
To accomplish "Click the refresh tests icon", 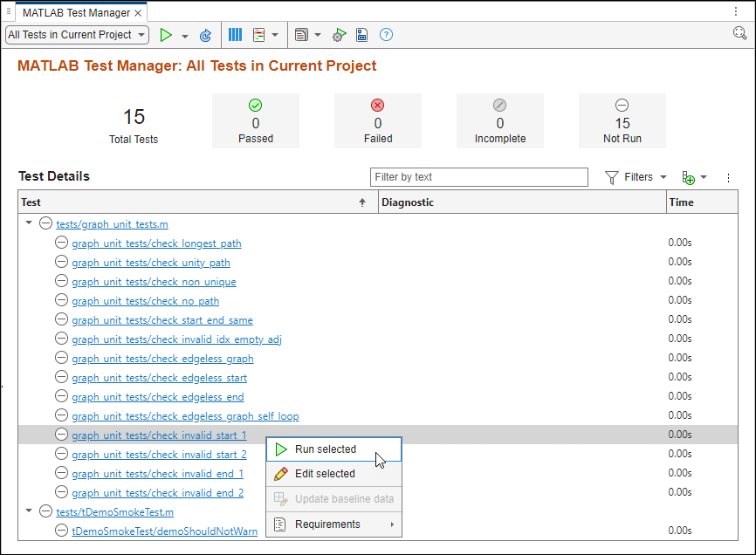I will (x=205, y=35).
